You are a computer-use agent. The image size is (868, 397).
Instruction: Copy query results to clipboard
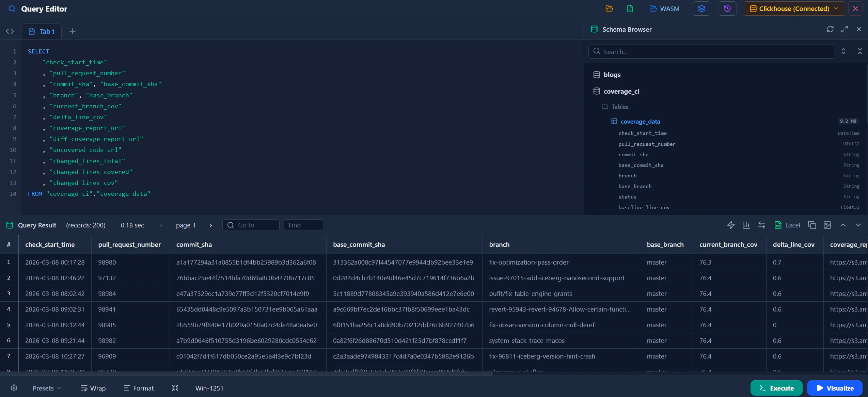click(812, 225)
